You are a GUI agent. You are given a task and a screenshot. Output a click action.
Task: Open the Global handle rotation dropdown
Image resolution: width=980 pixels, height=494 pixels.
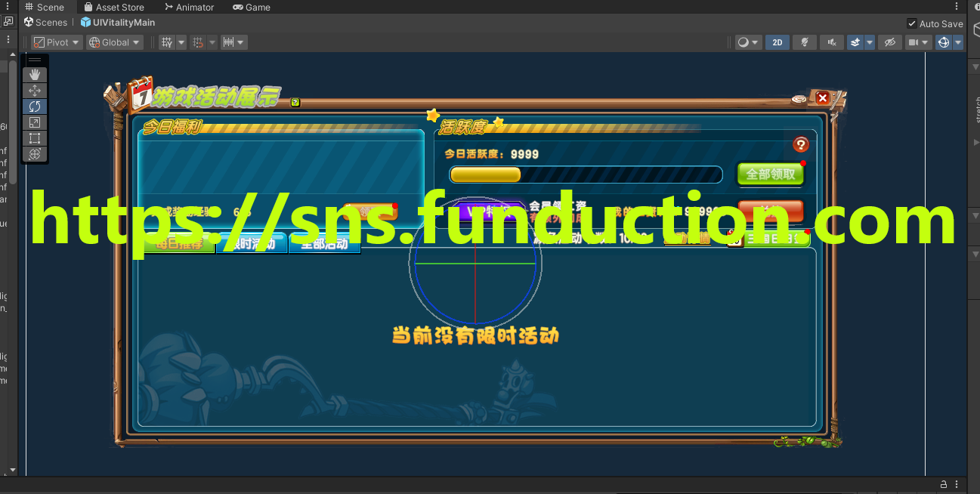pyautogui.click(x=115, y=42)
